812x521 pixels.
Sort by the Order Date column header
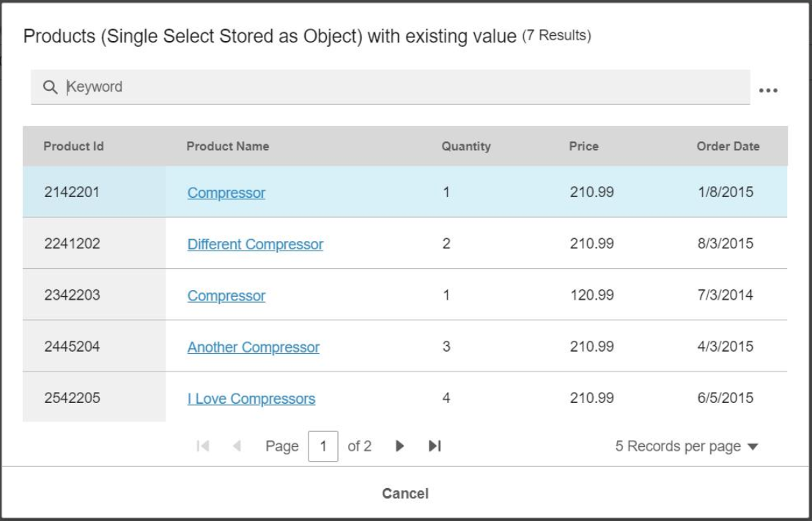coord(728,146)
